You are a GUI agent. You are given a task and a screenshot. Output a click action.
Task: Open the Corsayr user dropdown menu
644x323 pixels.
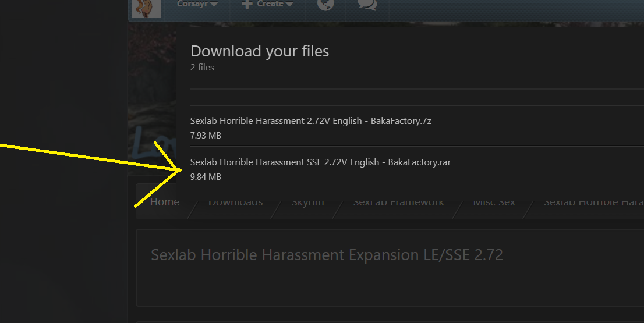pyautogui.click(x=197, y=4)
